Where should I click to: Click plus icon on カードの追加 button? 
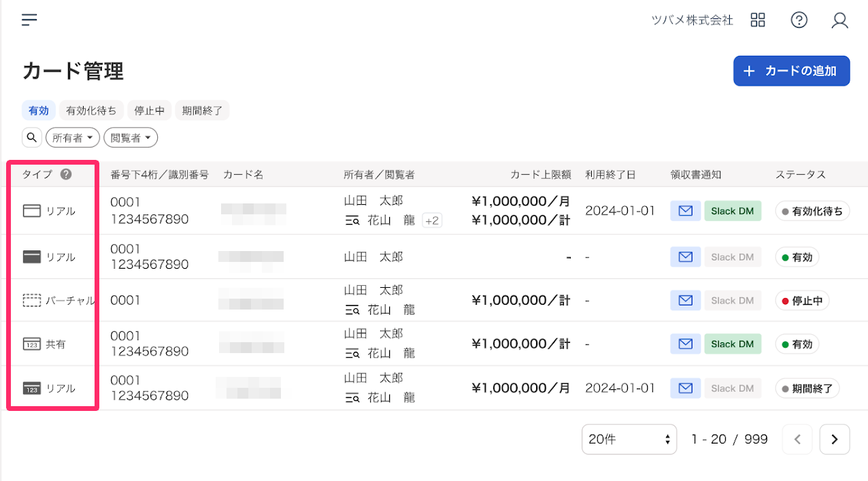pos(749,71)
